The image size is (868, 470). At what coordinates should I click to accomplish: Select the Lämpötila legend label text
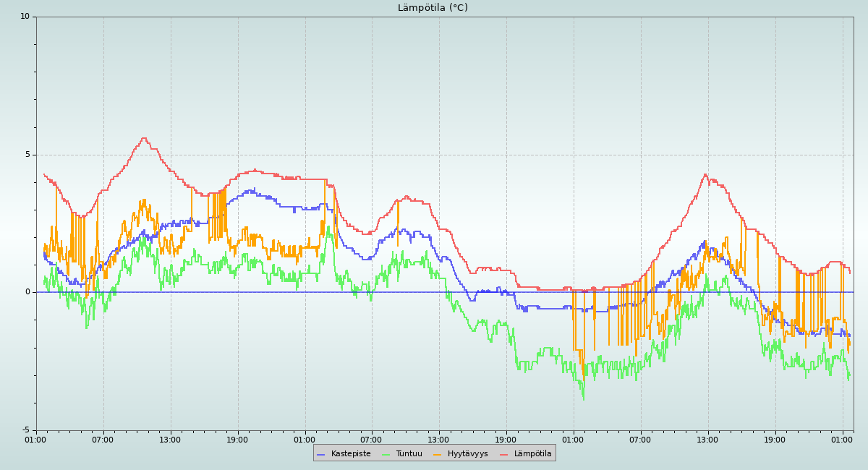coord(532,454)
